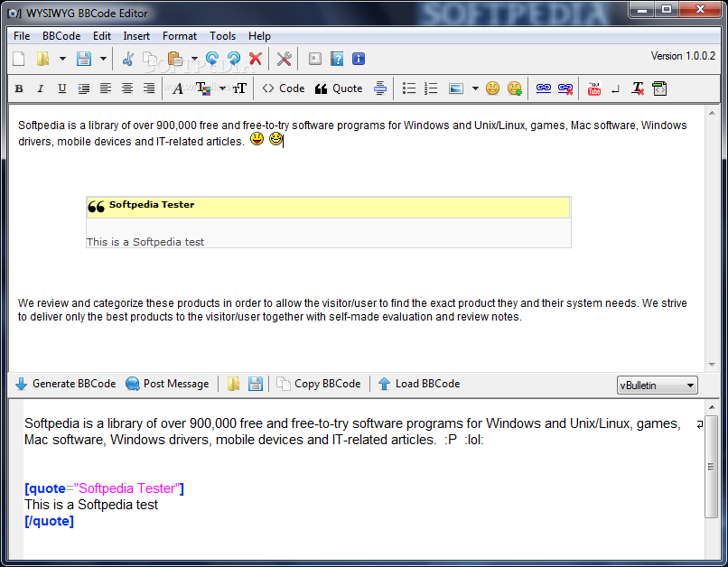The image size is (728, 567).
Task: Insert a template with the window icon after clear formatting
Action: pyautogui.click(x=659, y=88)
